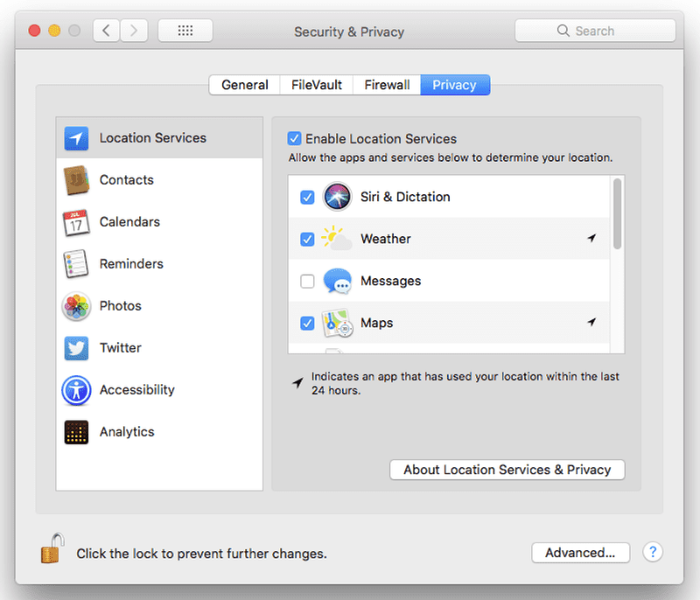Open the General tab
700x600 pixels.
click(244, 85)
